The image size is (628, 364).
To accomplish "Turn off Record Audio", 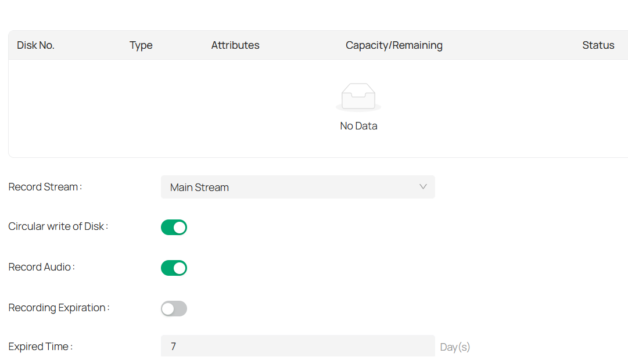I will pyautogui.click(x=174, y=268).
